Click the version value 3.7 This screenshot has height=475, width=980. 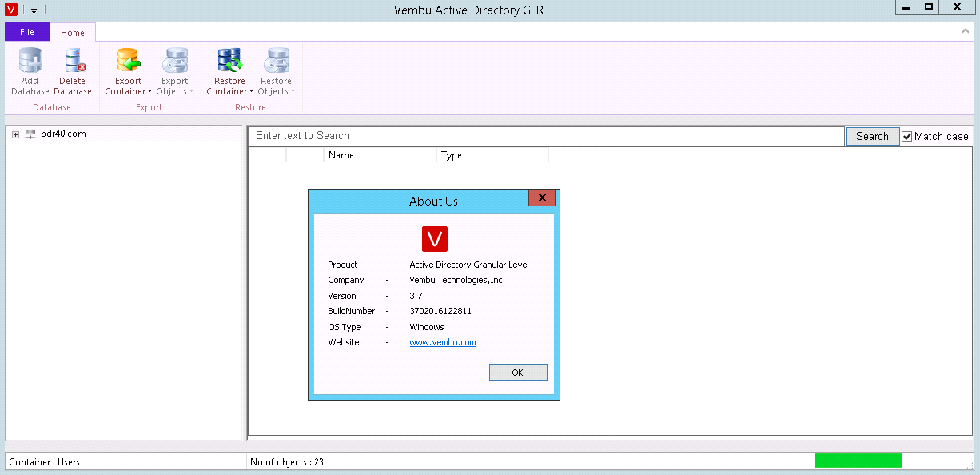416,296
